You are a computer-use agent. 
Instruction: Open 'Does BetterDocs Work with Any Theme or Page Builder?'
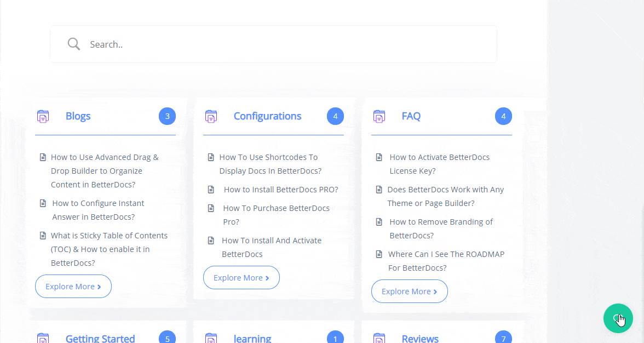[445, 196]
